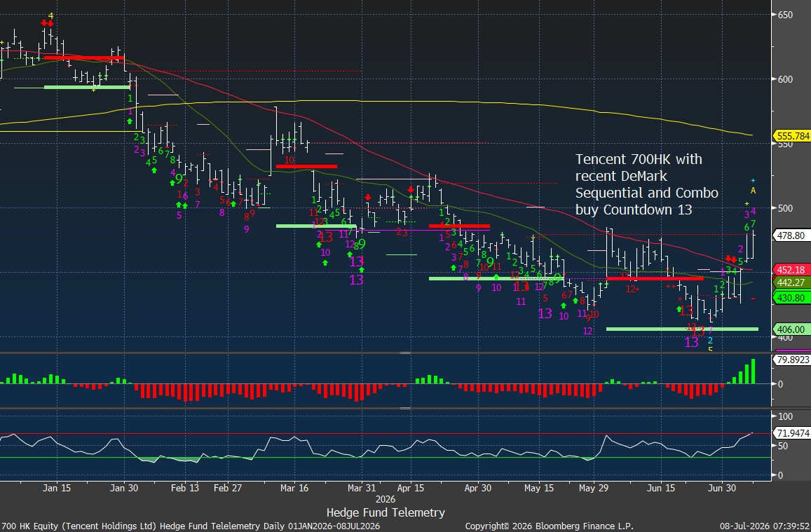Select the 700 HK Equity footer description

point(191,526)
